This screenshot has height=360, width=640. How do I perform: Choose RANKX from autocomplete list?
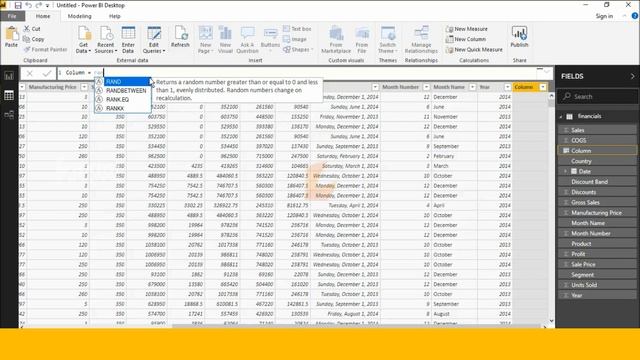[x=122, y=109]
